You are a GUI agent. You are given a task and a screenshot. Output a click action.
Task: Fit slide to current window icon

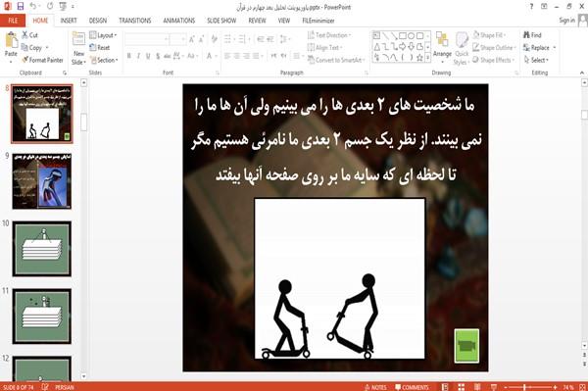pyautogui.click(x=582, y=387)
